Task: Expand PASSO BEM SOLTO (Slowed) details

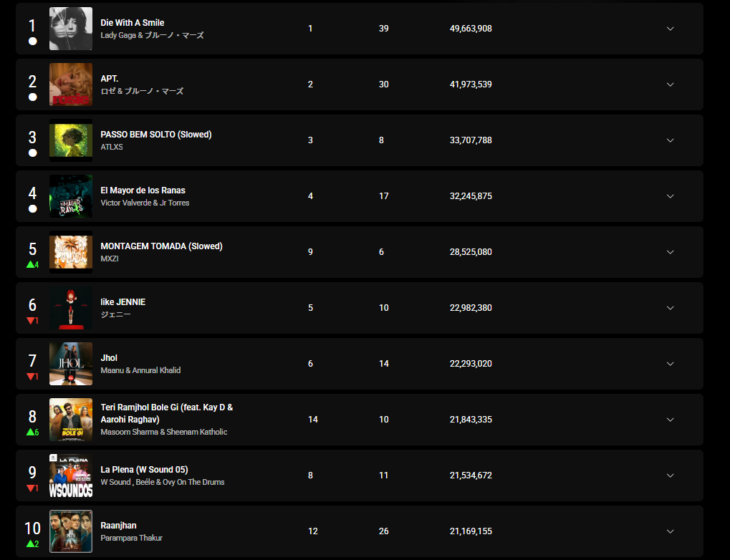Action: (670, 140)
